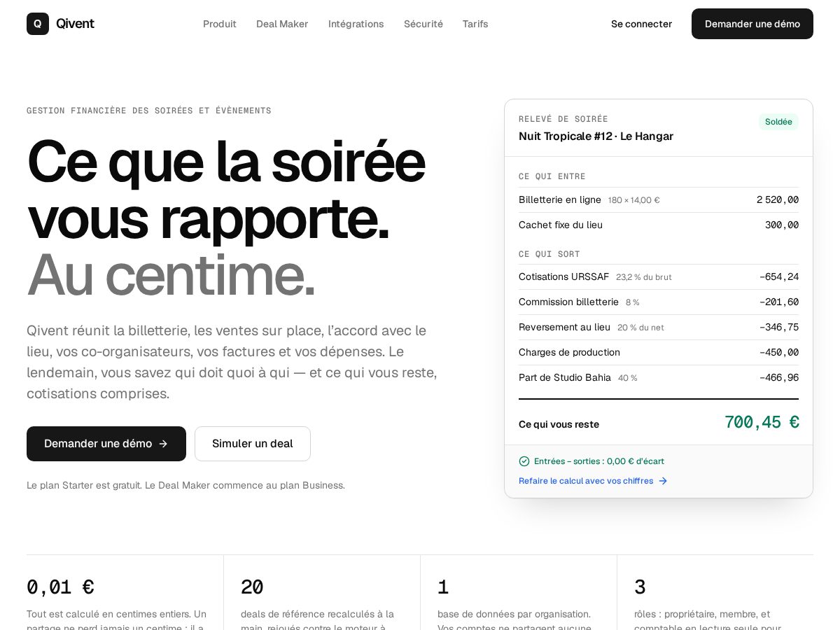Click the CE QUI ENTRE section heading

552,176
